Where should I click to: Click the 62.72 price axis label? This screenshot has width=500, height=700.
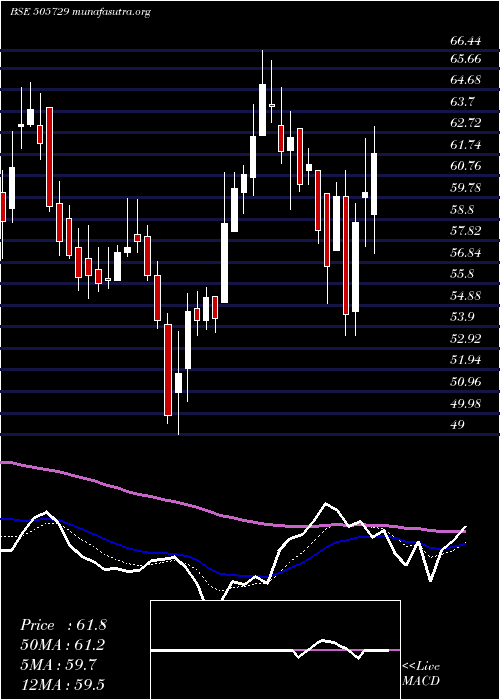click(466, 123)
